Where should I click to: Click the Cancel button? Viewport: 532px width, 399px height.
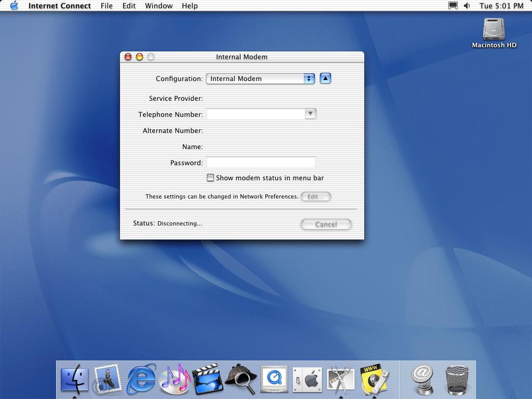[326, 224]
